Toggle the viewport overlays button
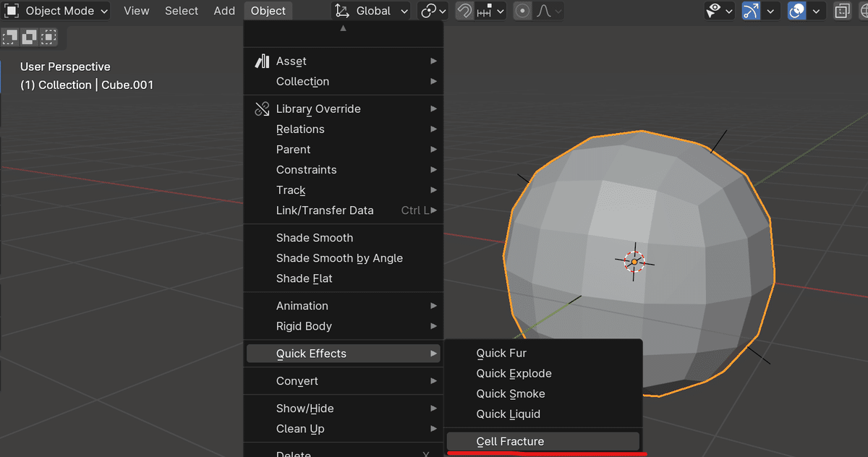Viewport: 868px width, 457px height. tap(796, 11)
